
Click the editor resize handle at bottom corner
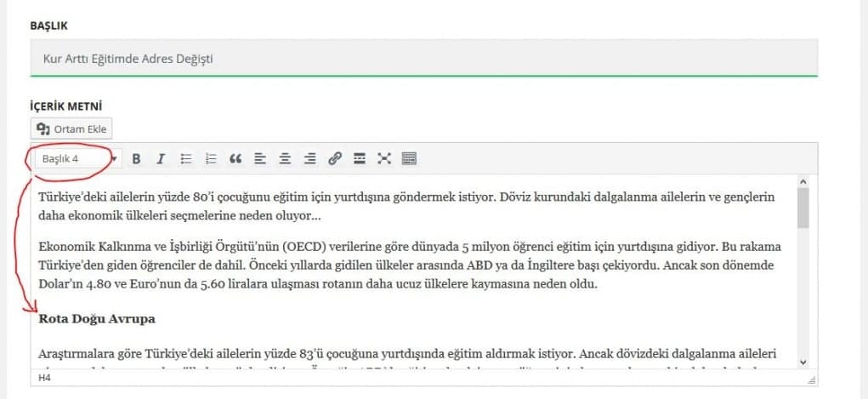tap(812, 379)
